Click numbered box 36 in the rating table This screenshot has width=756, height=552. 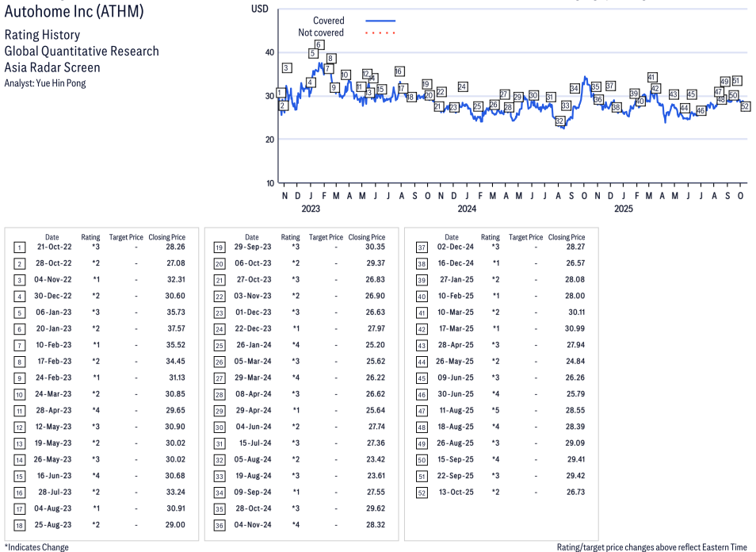coord(219,525)
